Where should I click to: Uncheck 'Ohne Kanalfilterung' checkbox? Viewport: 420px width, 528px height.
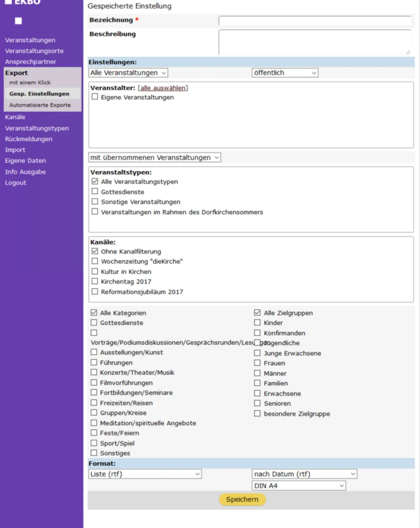pos(95,251)
